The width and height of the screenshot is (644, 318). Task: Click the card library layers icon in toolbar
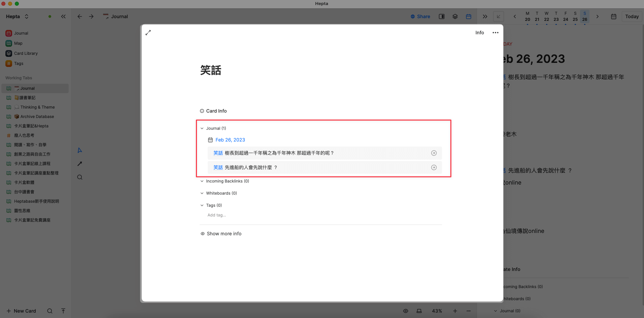[x=455, y=16]
